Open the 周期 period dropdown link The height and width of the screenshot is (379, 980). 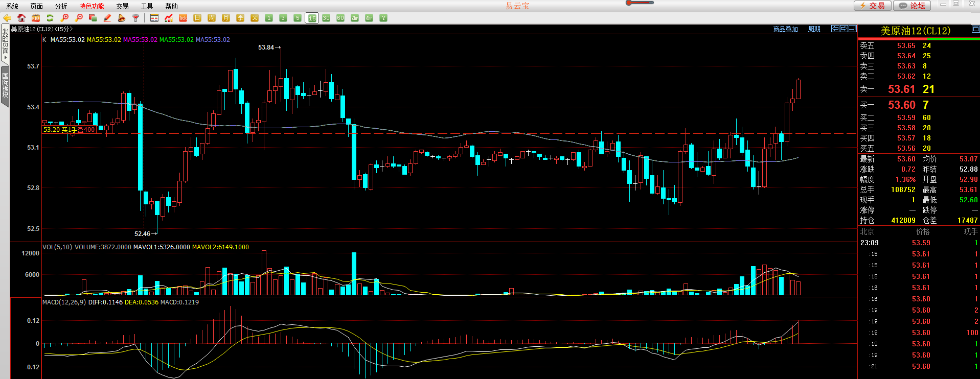814,29
